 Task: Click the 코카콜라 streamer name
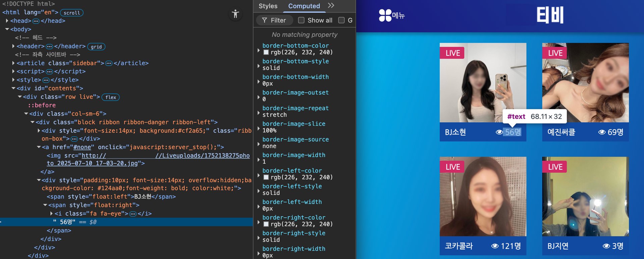click(x=459, y=246)
